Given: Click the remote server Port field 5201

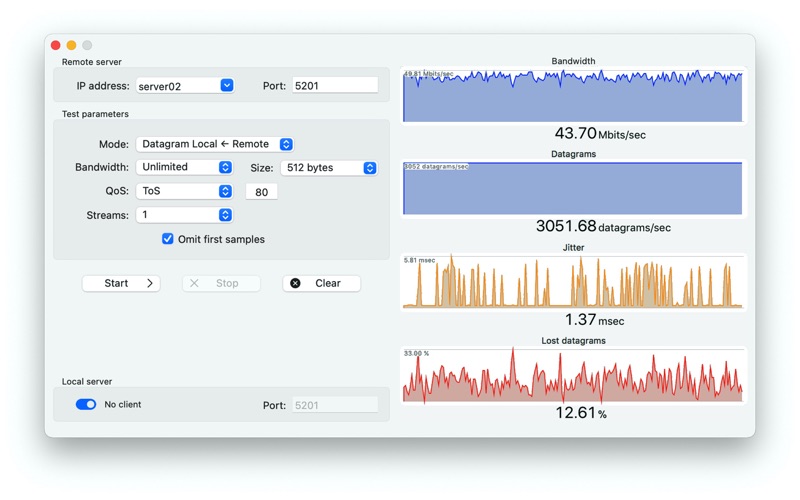Looking at the screenshot, I should click(x=335, y=85).
